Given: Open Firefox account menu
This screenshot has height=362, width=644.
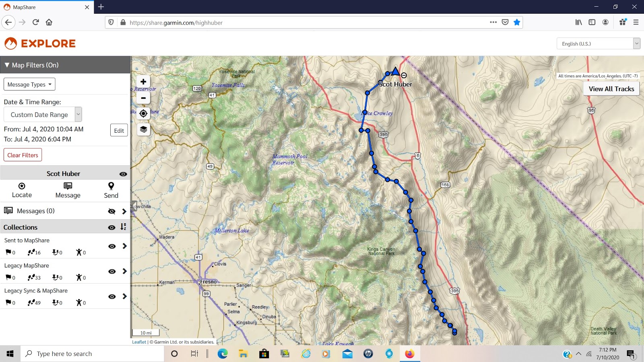Looking at the screenshot, I should (605, 23).
